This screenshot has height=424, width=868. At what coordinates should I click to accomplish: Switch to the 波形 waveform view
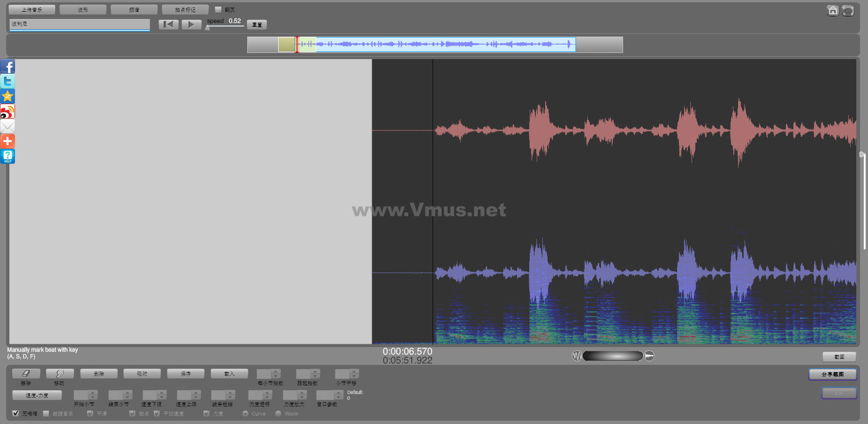(x=83, y=9)
